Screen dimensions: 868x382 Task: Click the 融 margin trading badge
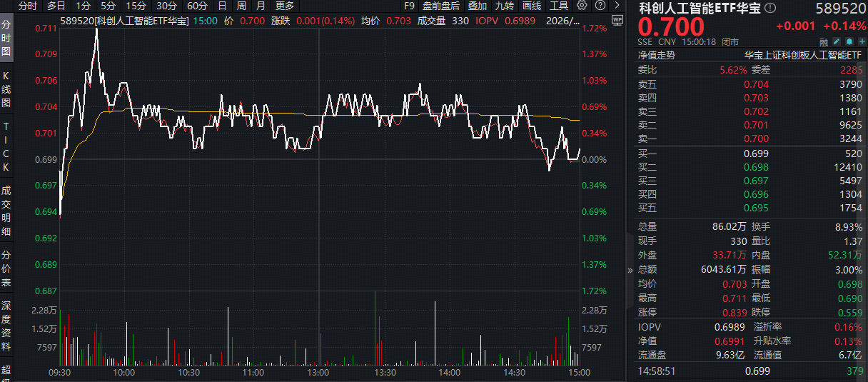tap(824, 42)
